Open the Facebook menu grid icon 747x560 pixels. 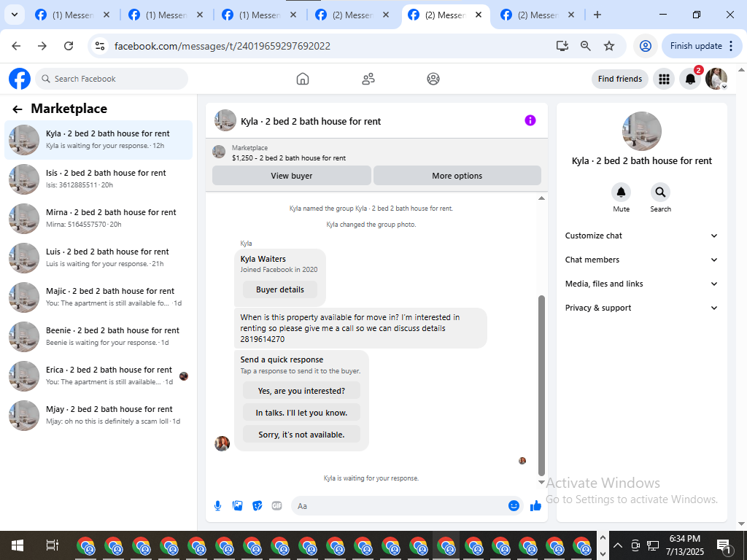664,79
